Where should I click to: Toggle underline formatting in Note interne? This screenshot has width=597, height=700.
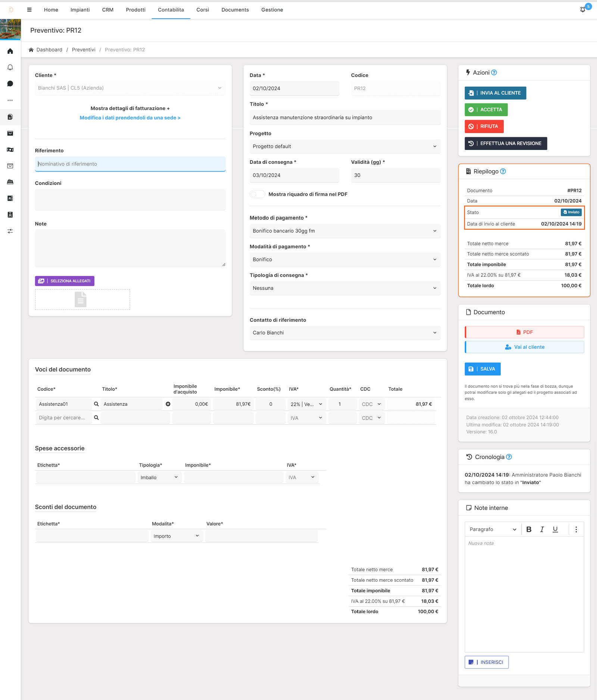coord(555,530)
